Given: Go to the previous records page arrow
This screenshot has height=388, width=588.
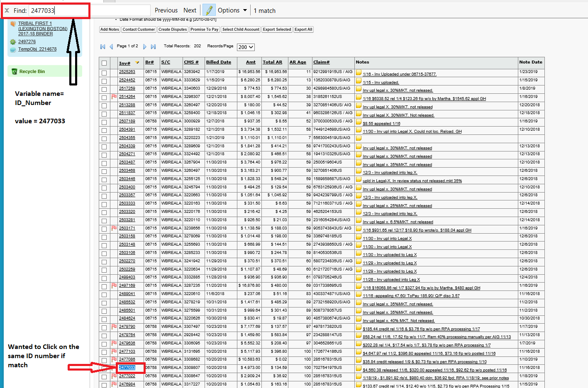Looking at the screenshot, I should coord(111,46).
